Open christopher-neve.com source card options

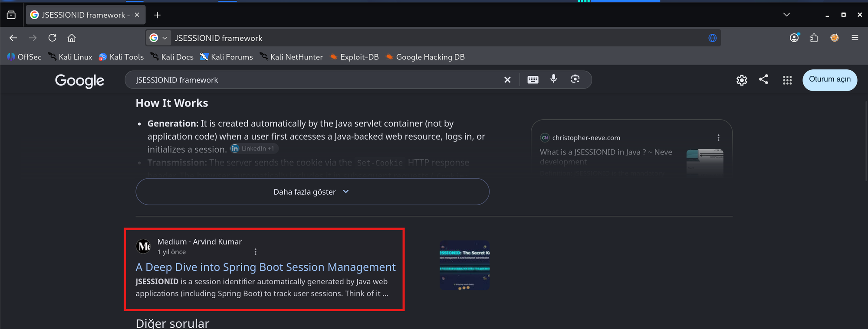coord(718,138)
